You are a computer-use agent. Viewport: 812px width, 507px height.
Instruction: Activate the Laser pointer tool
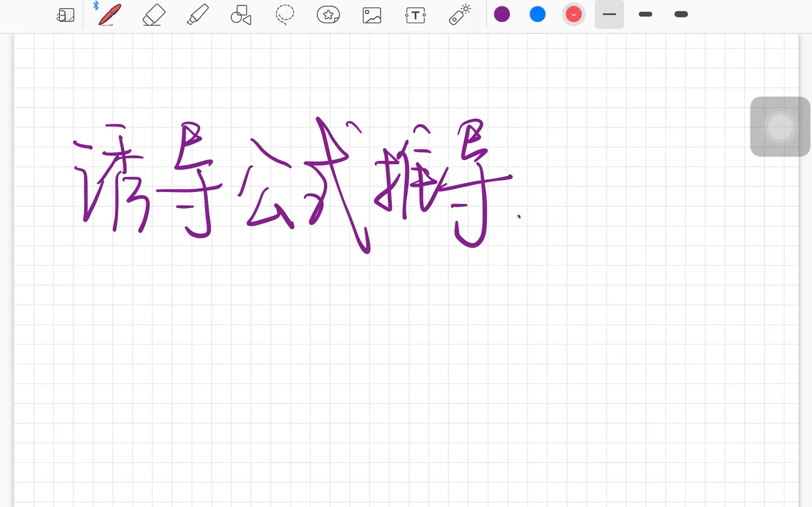click(x=460, y=15)
